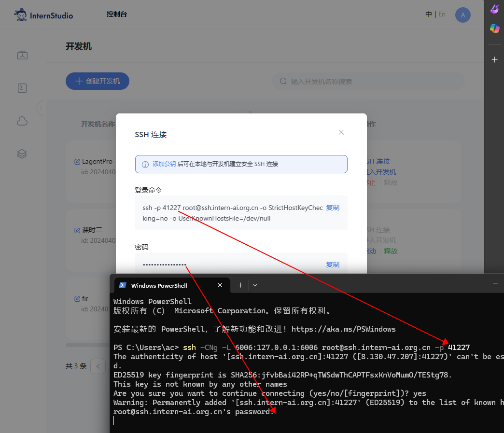This screenshot has width=504, height=433.
Task: Click the 课时二 machine name
Action: (92, 230)
